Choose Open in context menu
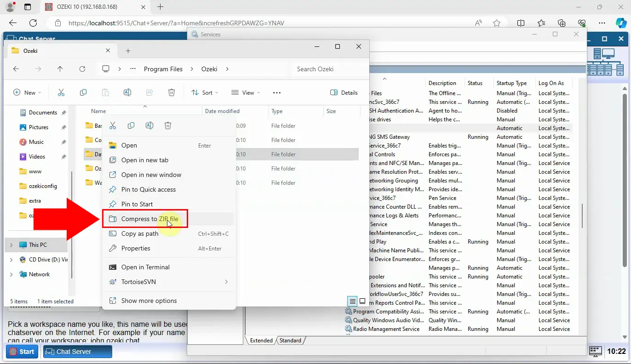Viewport: 631px width, 364px height. (169, 145)
